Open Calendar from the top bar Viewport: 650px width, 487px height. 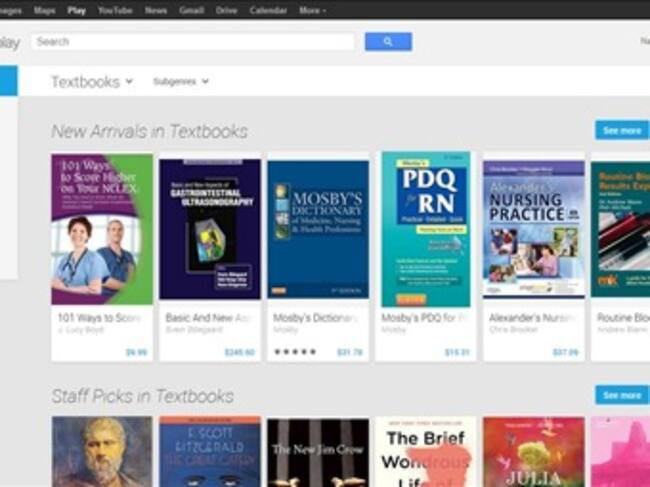coord(268,10)
